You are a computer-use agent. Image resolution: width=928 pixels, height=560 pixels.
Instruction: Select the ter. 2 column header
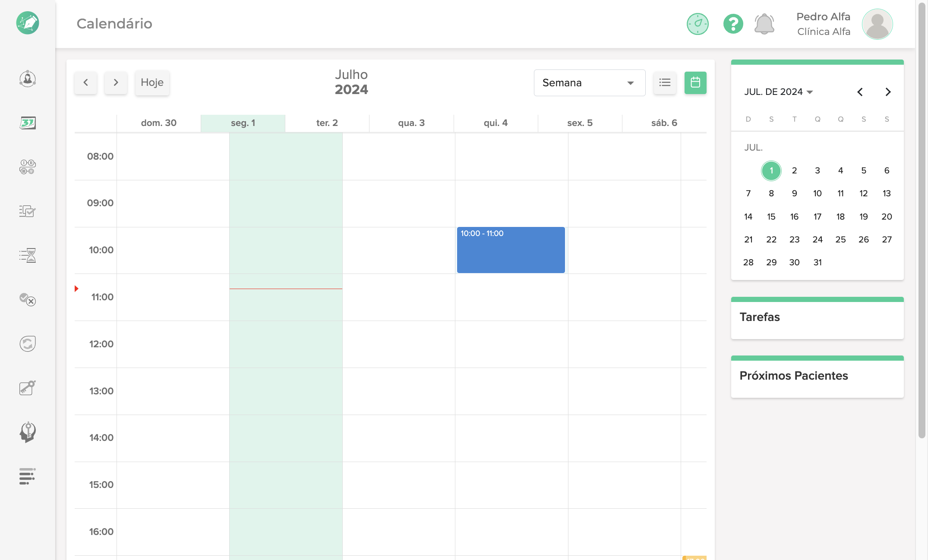[327, 123]
